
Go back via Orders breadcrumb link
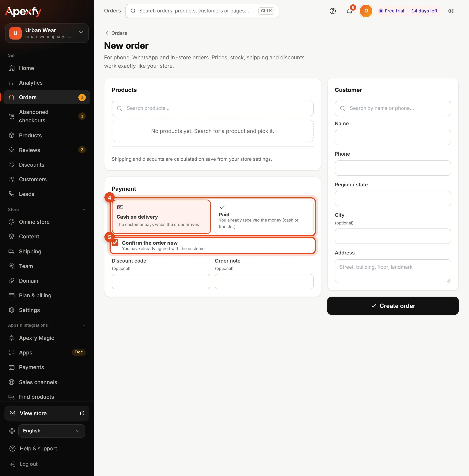116,33
